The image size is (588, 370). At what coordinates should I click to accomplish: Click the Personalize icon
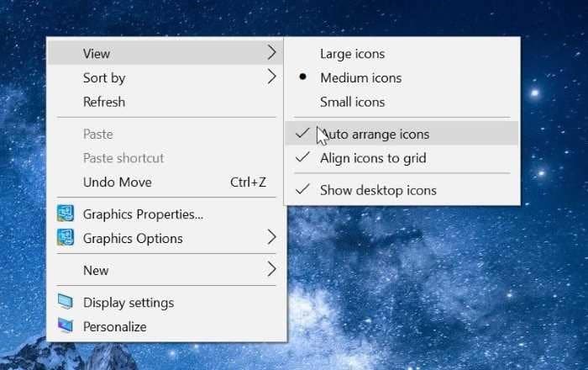tap(65, 326)
